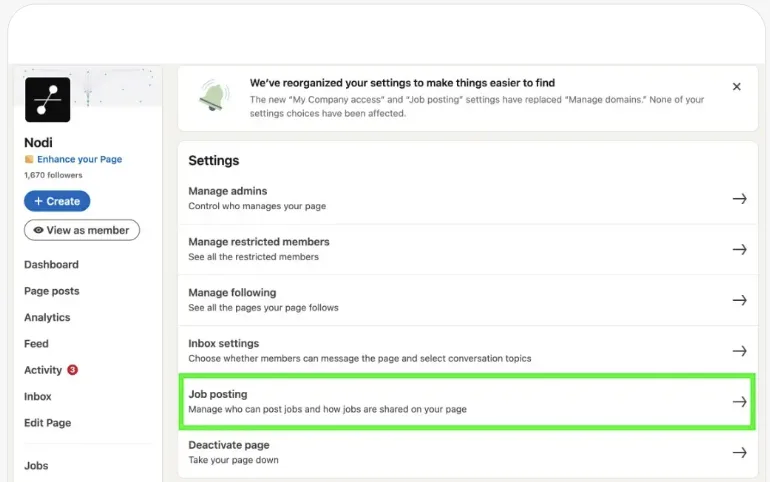This screenshot has height=482, width=770.
Task: Click the Nodi company logo
Action: pos(48,100)
